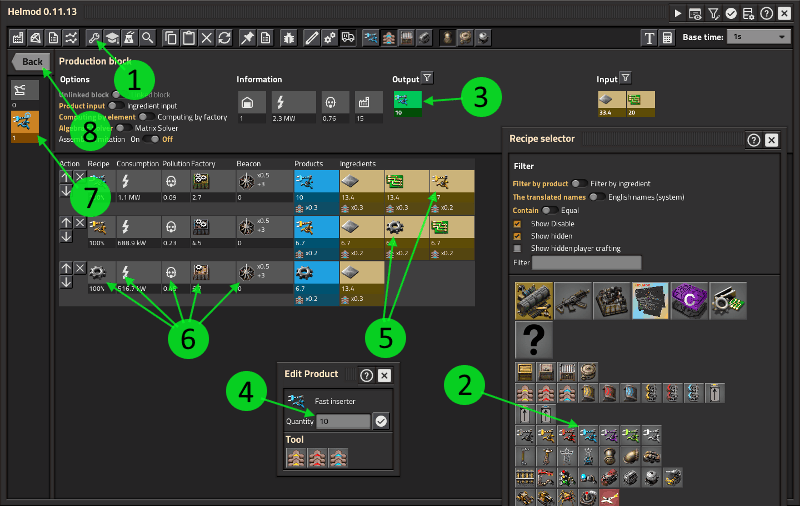Toggle Filter by product or ingredient switch
Viewport: 800px width, 506px height.
pyautogui.click(x=578, y=184)
